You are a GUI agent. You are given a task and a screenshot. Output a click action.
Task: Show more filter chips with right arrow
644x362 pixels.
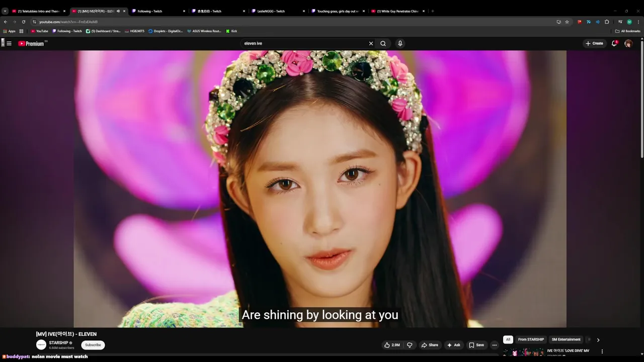598,340
